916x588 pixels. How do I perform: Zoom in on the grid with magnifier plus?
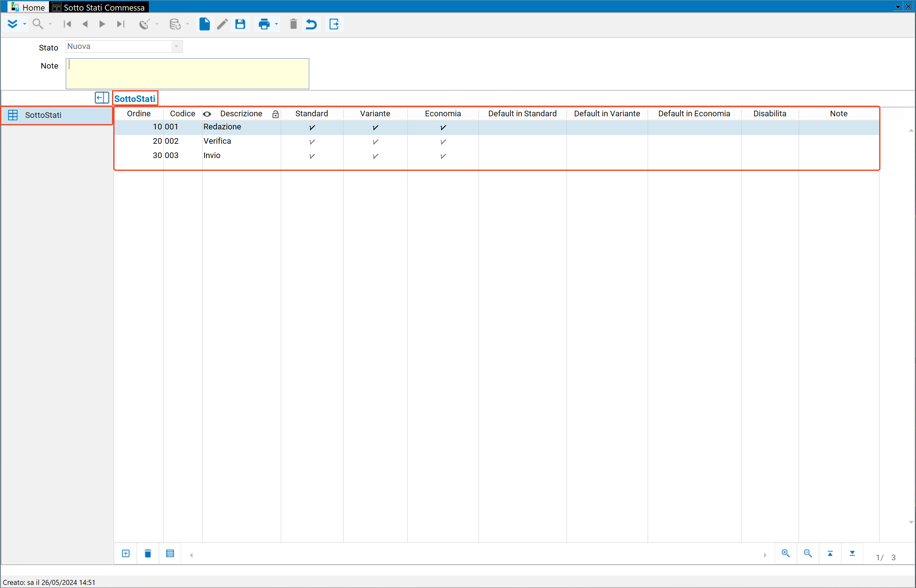tap(786, 553)
